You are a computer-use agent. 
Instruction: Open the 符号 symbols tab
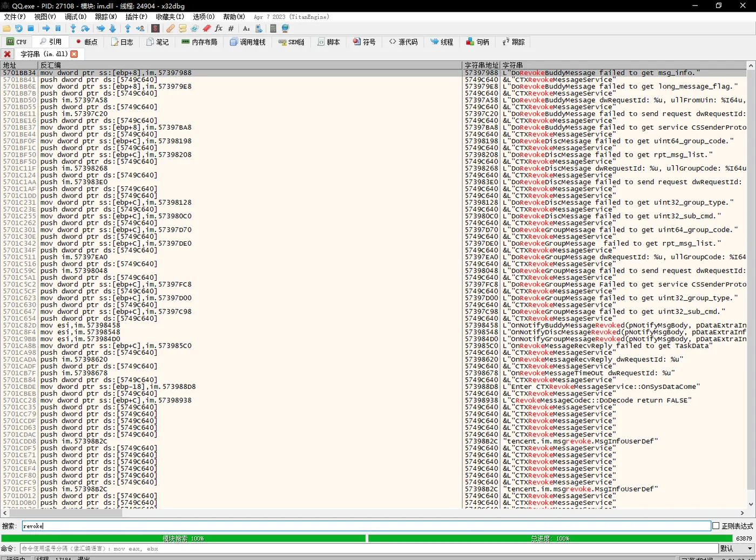pyautogui.click(x=364, y=42)
